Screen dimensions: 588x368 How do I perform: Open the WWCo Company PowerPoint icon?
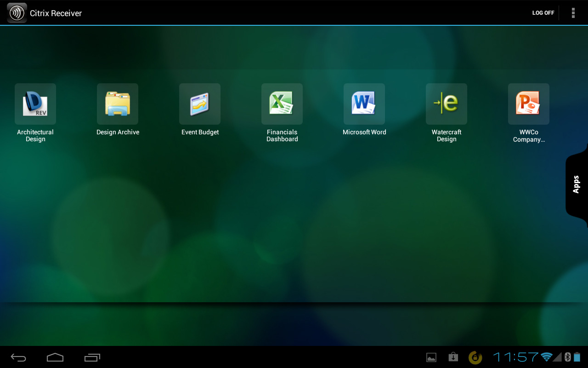click(x=529, y=104)
